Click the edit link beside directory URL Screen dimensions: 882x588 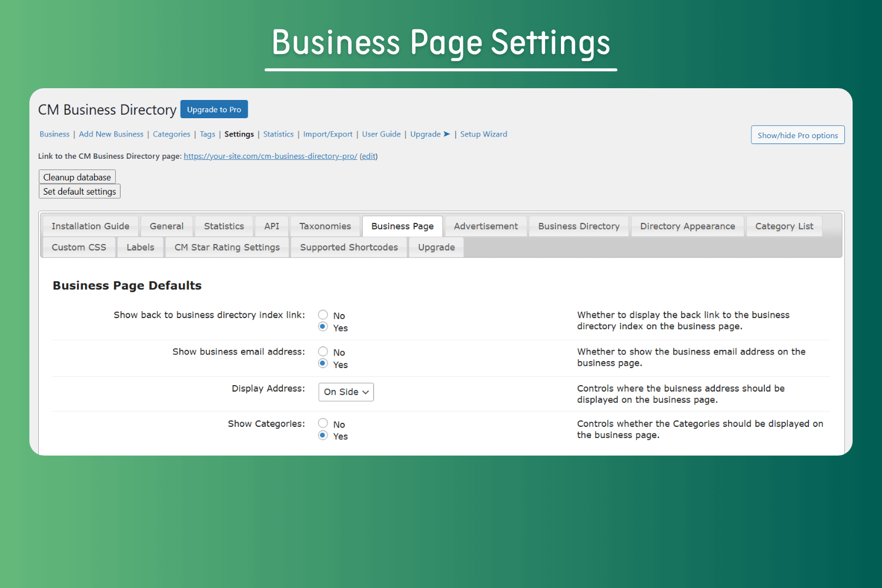click(369, 156)
